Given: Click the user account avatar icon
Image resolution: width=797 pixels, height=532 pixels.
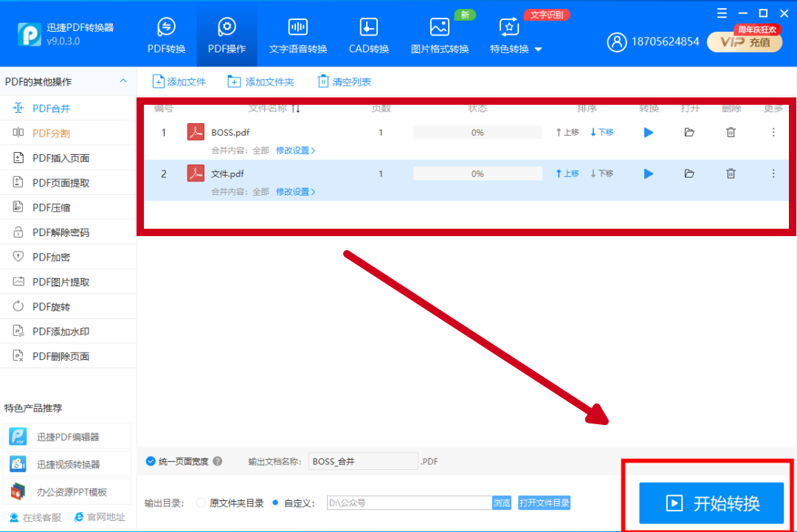Looking at the screenshot, I should pyautogui.click(x=616, y=42).
